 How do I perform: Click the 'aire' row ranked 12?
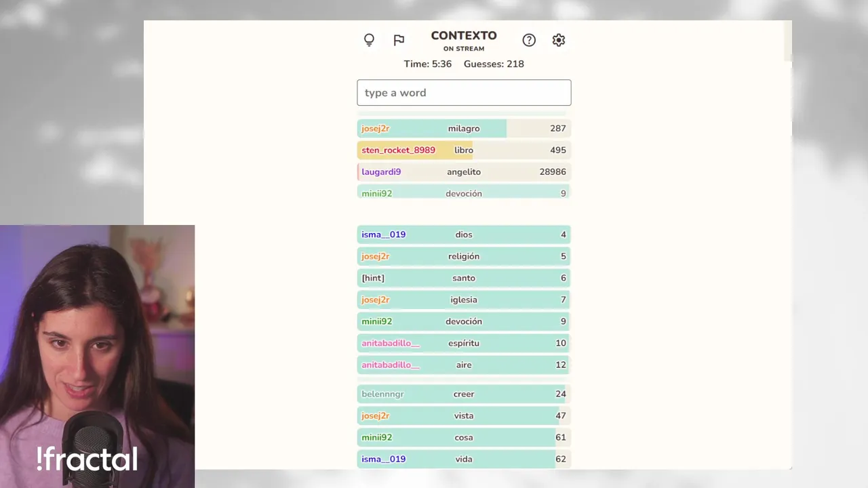click(x=464, y=365)
